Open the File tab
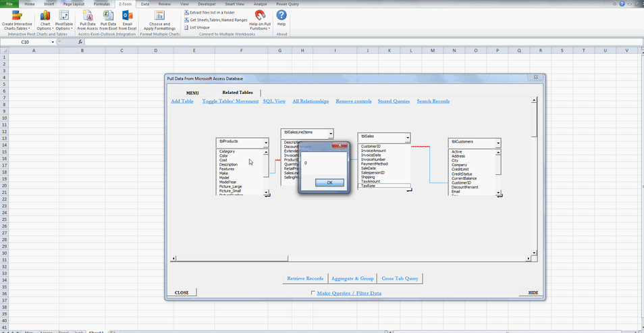The width and height of the screenshot is (644, 333). (9, 3)
